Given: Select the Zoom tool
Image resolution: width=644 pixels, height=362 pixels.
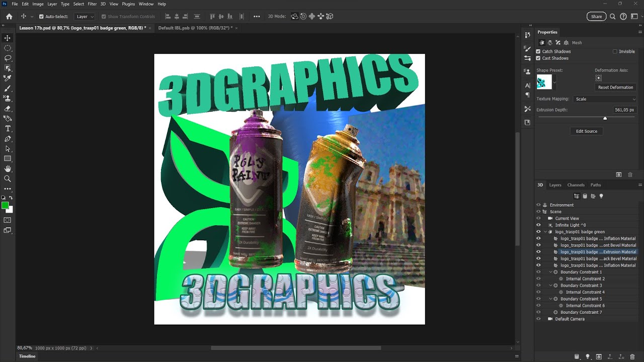Looking at the screenshot, I should click(8, 179).
